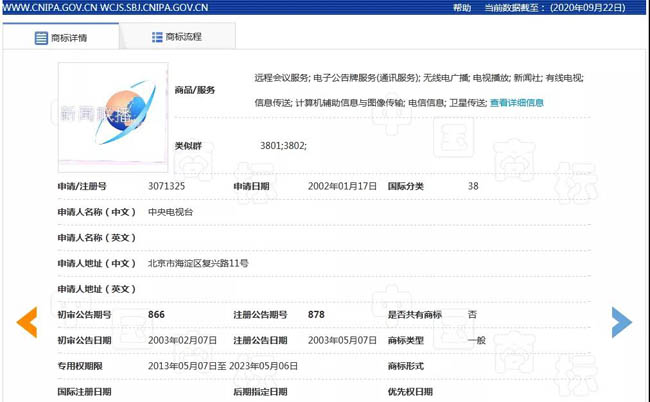Click the address 北京市海淀区复兴路11号
The image size is (650, 402).
tap(198, 263)
